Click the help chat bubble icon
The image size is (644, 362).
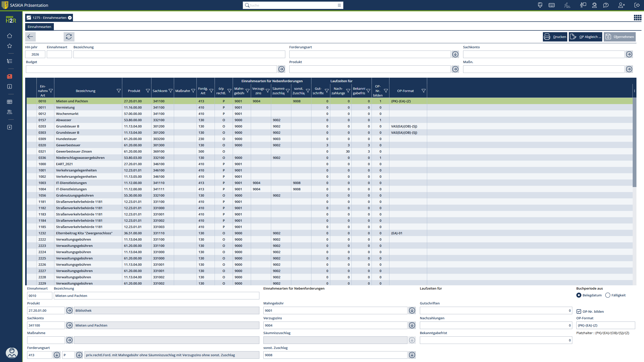pyautogui.click(x=606, y=5)
